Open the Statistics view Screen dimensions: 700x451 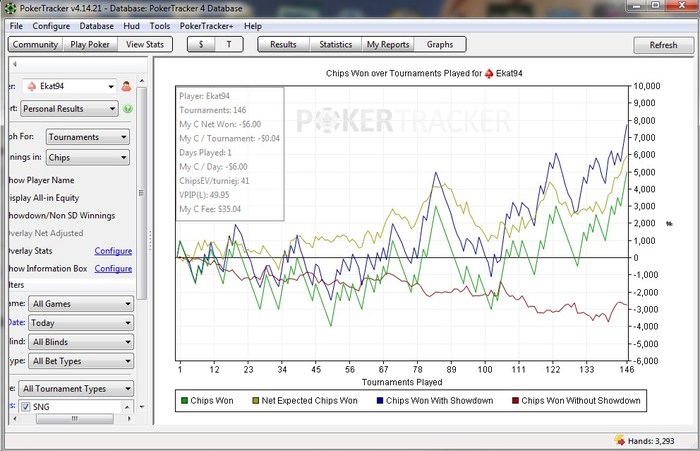[x=336, y=45]
